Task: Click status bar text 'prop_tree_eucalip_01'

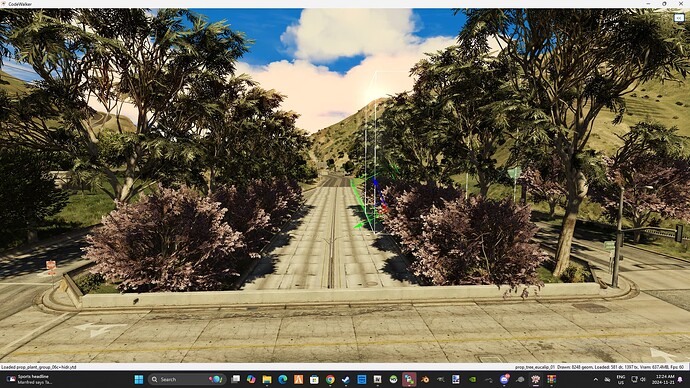Action: (535, 367)
